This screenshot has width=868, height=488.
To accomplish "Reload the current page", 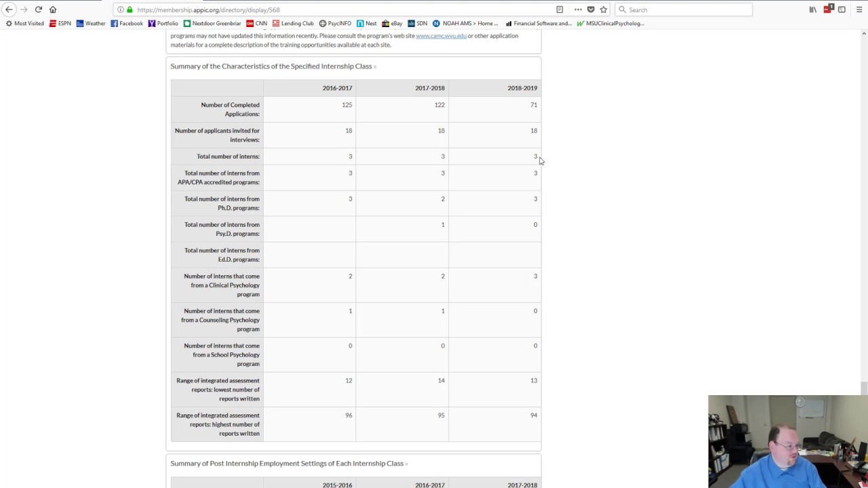I will [38, 9].
